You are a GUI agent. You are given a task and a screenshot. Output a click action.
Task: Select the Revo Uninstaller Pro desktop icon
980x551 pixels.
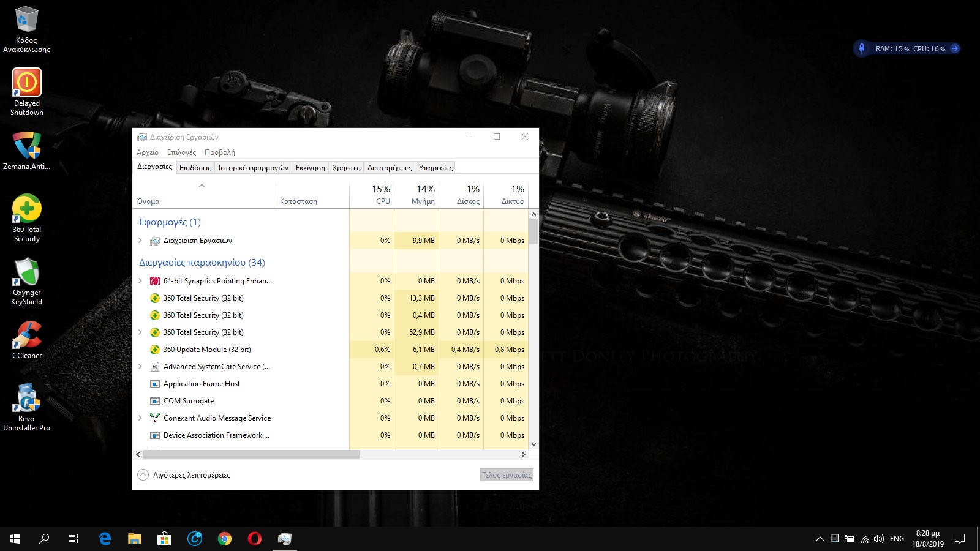tap(26, 407)
